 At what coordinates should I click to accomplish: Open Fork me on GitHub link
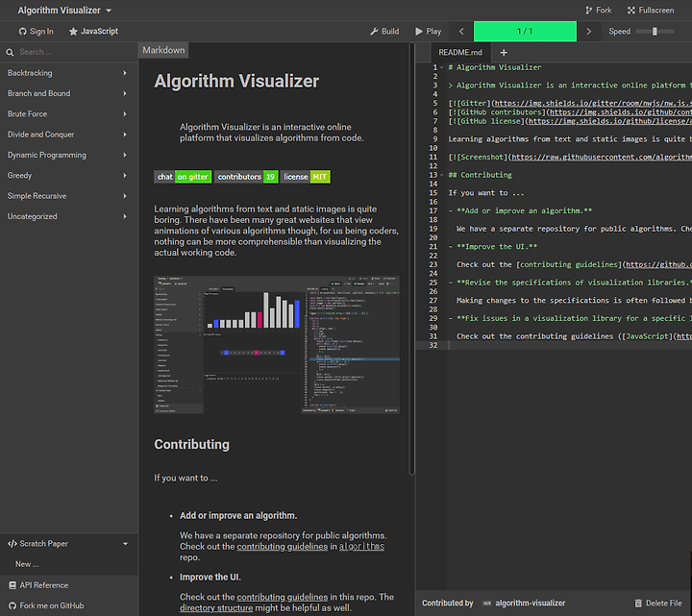(69, 605)
